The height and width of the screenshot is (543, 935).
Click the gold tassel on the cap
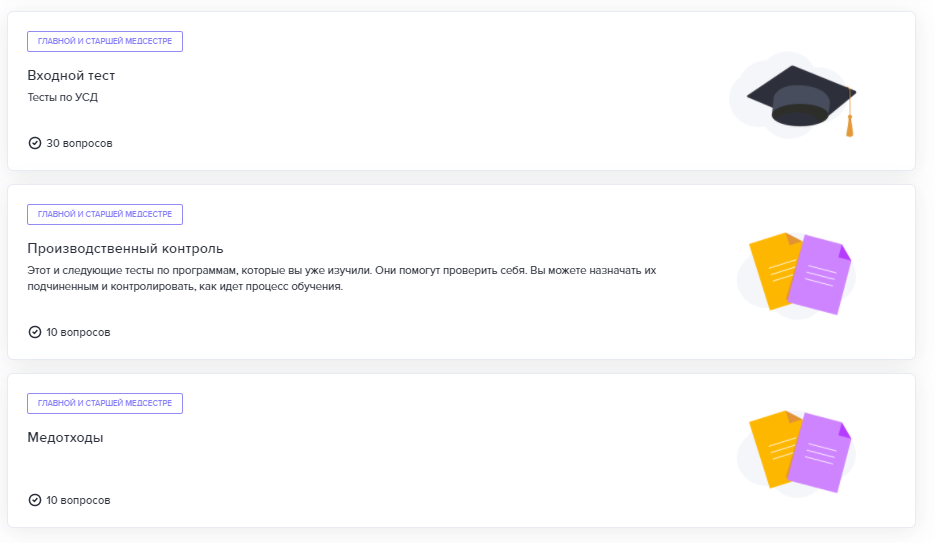pyautogui.click(x=850, y=126)
